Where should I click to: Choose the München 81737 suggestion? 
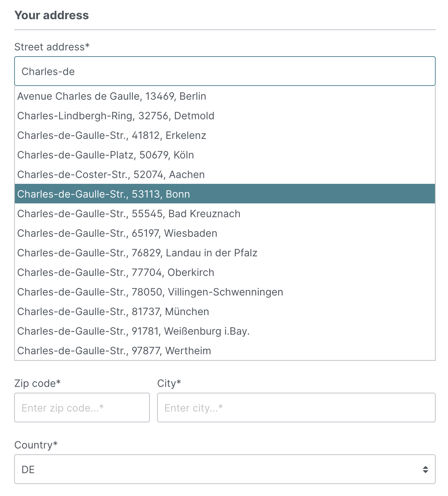(x=113, y=312)
